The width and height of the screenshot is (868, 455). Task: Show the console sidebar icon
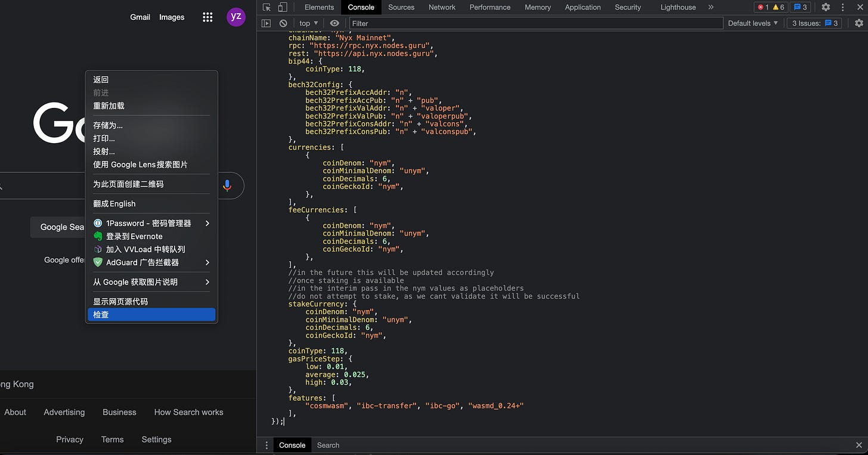pyautogui.click(x=266, y=23)
